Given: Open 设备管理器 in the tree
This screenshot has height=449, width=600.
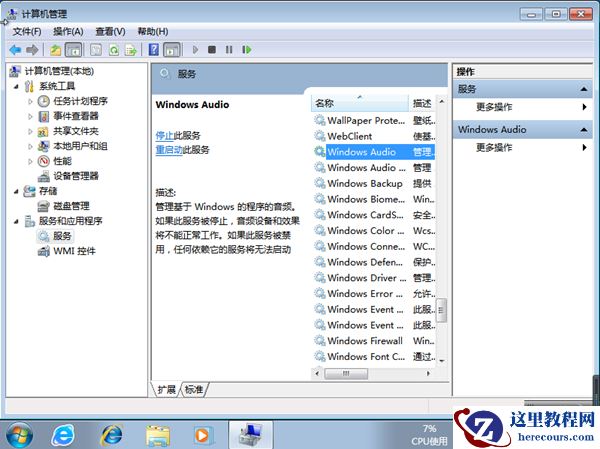Looking at the screenshot, I should [x=76, y=176].
